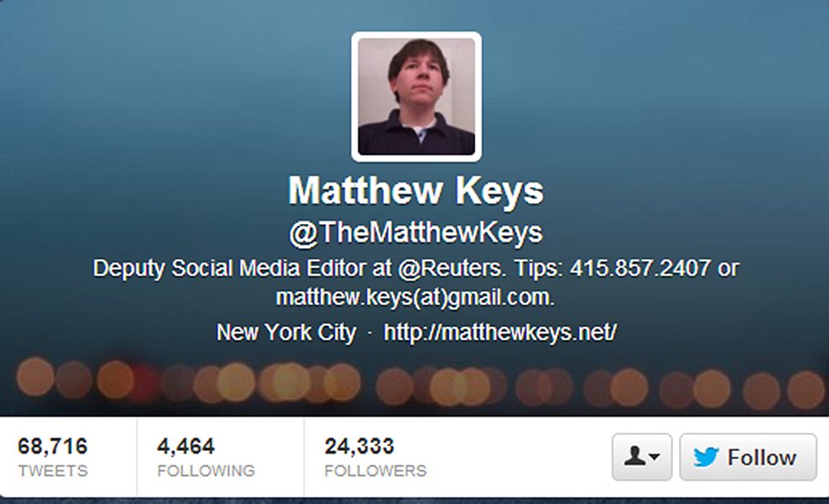
Task: Follow Matthew Keys using the Follow button
Action: pos(748,457)
